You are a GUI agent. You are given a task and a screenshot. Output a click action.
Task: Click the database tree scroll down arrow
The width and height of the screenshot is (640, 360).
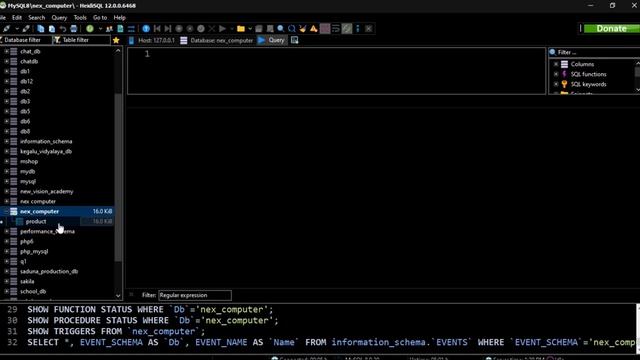pyautogui.click(x=118, y=296)
